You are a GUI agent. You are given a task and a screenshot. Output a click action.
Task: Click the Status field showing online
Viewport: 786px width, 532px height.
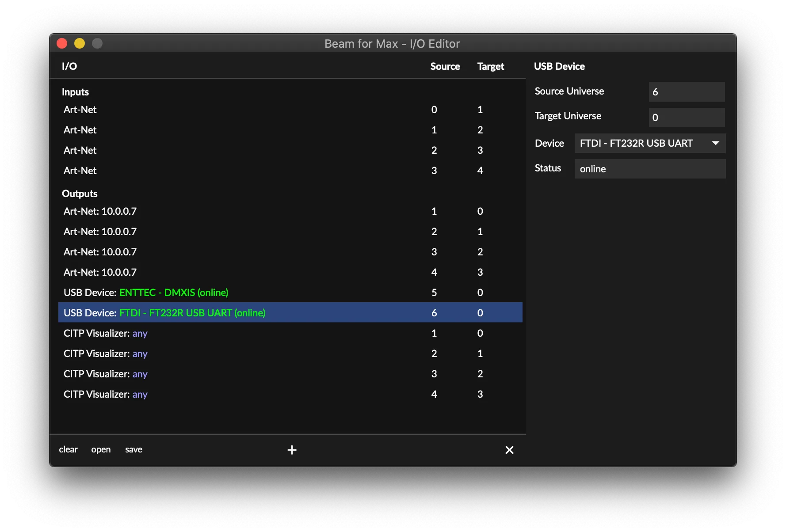pos(649,169)
